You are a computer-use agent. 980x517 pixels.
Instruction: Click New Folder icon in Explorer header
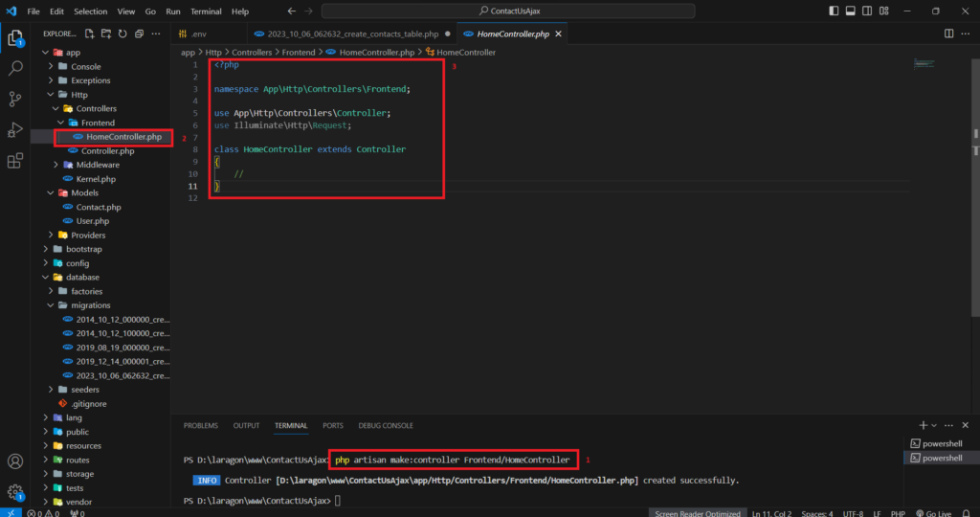[106, 34]
